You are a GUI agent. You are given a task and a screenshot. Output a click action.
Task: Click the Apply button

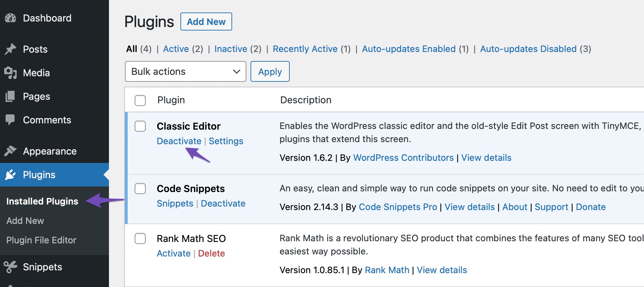click(270, 71)
